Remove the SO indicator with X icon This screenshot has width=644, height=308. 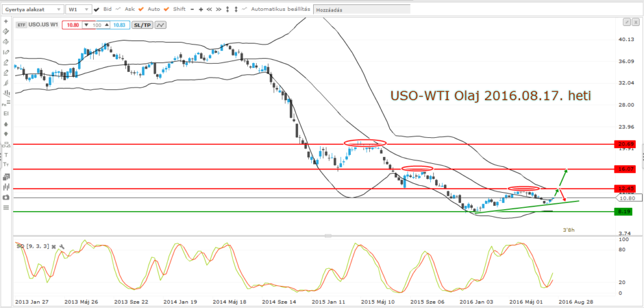coord(53,246)
